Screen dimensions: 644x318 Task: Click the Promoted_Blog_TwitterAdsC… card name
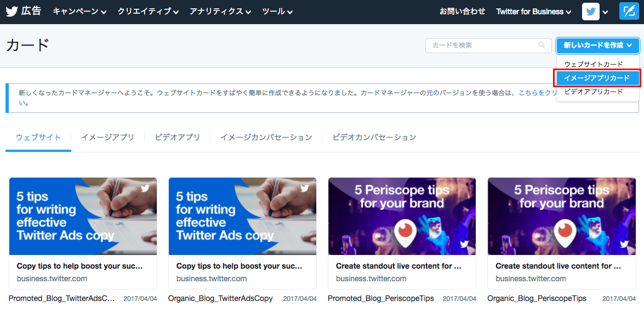tap(61, 299)
